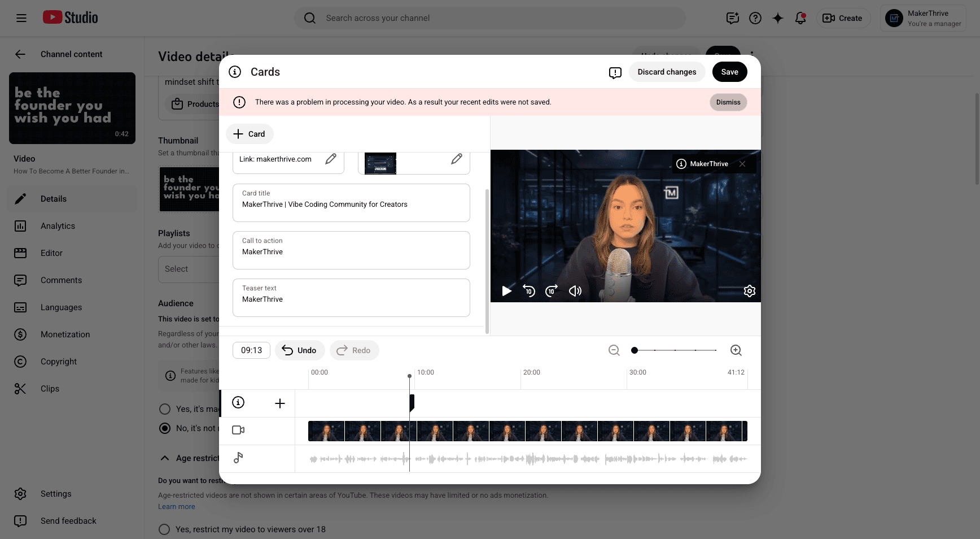Open the notifications bell
This screenshot has height=539, width=980.
tap(800, 18)
